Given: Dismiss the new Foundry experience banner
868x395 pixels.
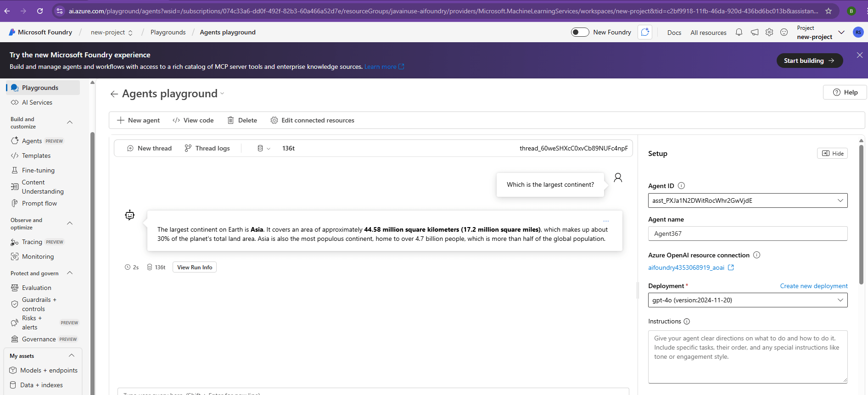Looking at the screenshot, I should click(x=860, y=55).
